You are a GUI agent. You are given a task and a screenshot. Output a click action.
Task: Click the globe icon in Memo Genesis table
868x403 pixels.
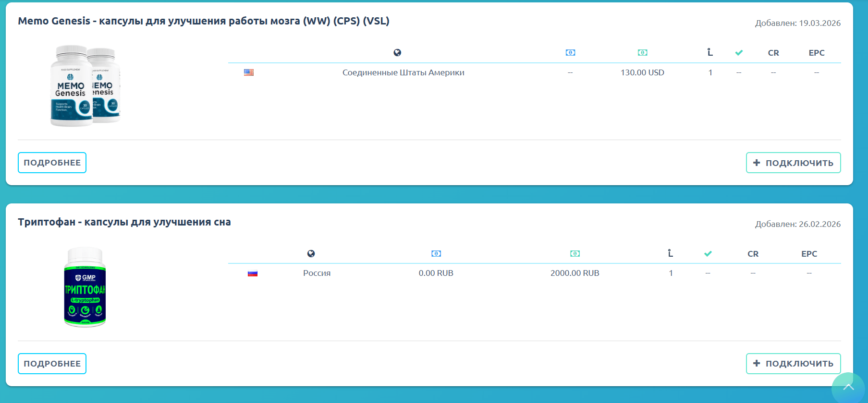(397, 53)
